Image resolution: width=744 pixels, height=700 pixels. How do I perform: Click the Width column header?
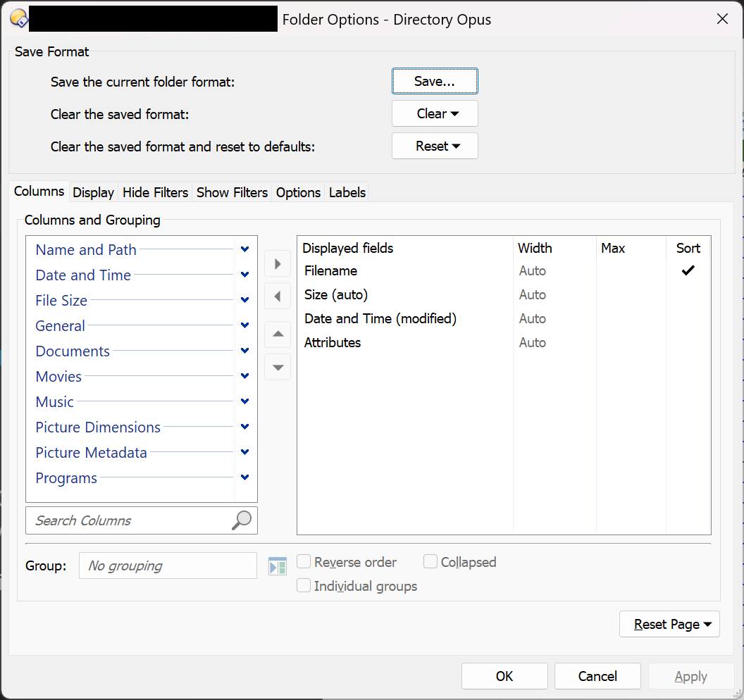click(554, 248)
